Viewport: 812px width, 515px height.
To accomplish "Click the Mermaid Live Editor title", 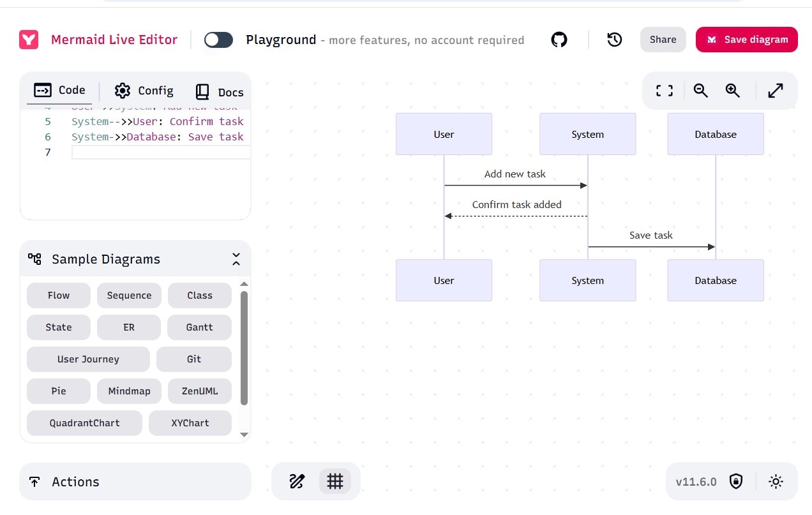I will point(114,40).
